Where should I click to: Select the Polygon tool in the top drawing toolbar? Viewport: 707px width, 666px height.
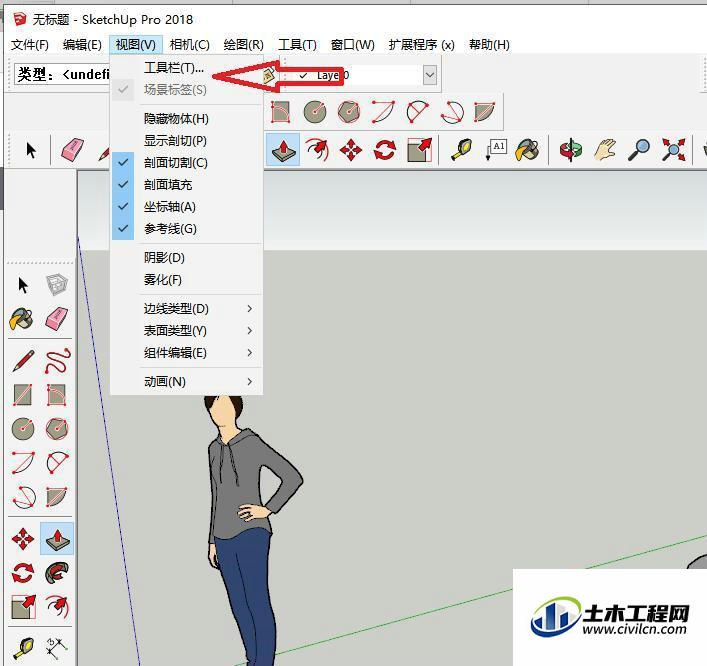(349, 112)
